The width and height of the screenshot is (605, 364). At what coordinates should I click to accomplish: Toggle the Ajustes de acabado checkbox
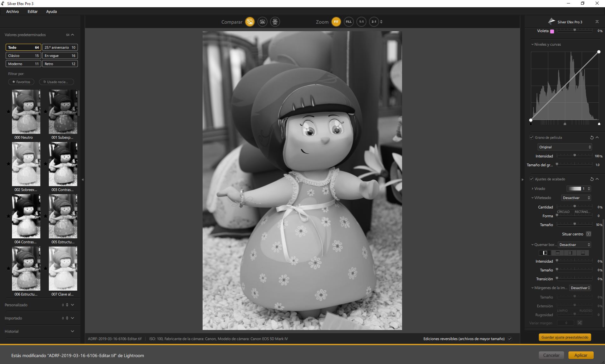(x=532, y=179)
